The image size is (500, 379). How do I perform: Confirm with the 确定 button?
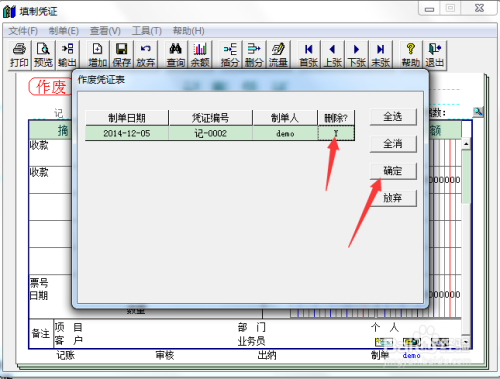point(393,171)
